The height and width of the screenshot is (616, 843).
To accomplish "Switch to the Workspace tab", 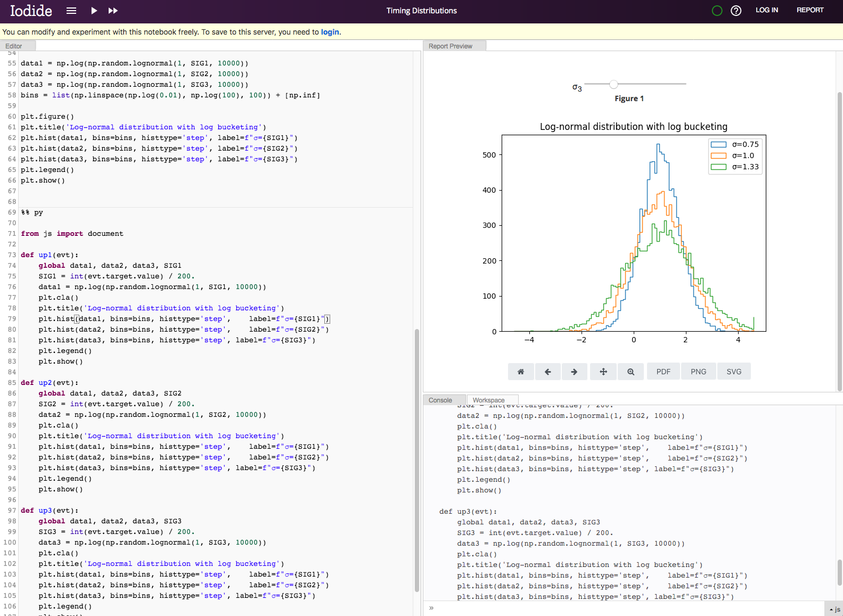I will pos(488,400).
